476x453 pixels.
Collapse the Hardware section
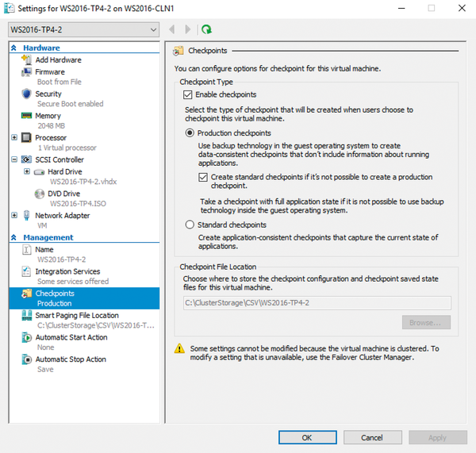pos(13,48)
